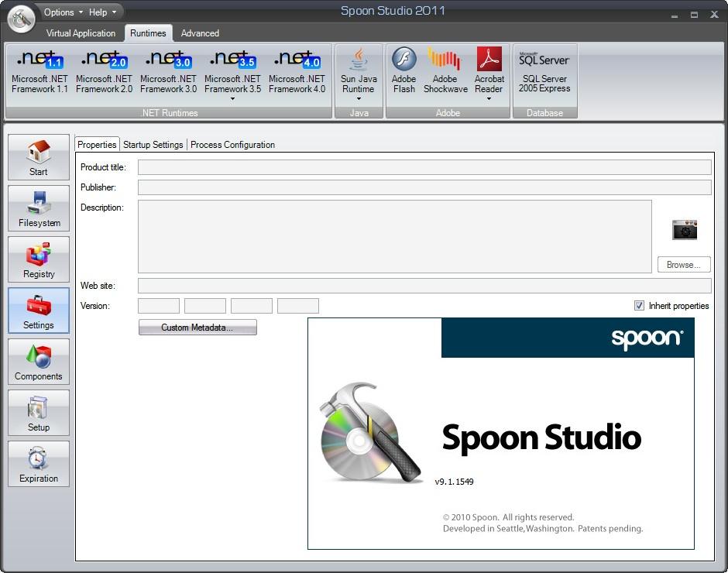Click the third Version number field
The image size is (728, 573).
(x=252, y=306)
